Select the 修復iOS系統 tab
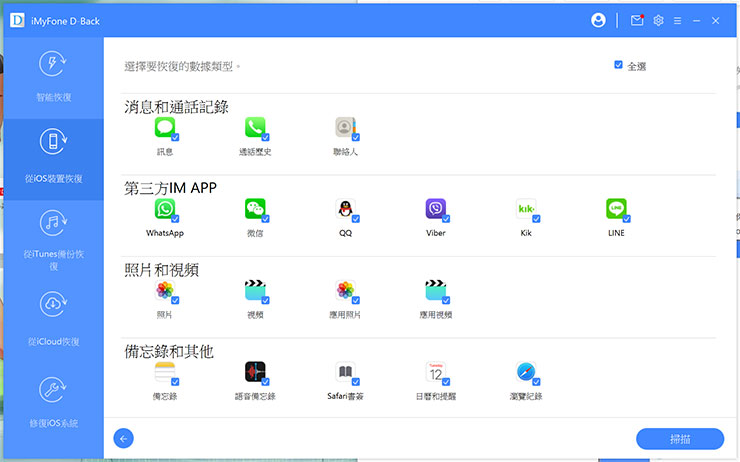This screenshot has height=462, width=740. click(53, 404)
